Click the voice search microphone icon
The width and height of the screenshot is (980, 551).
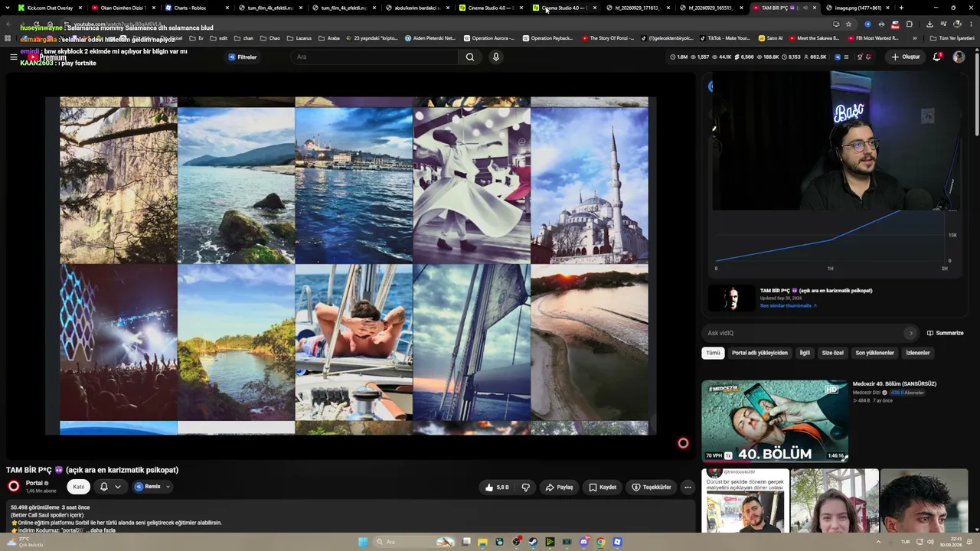click(495, 57)
